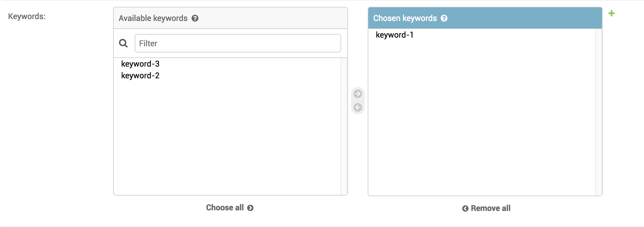This screenshot has height=227, width=644.
Task: Open the Chosen keywords help tooltip icon
Action: 444,18
